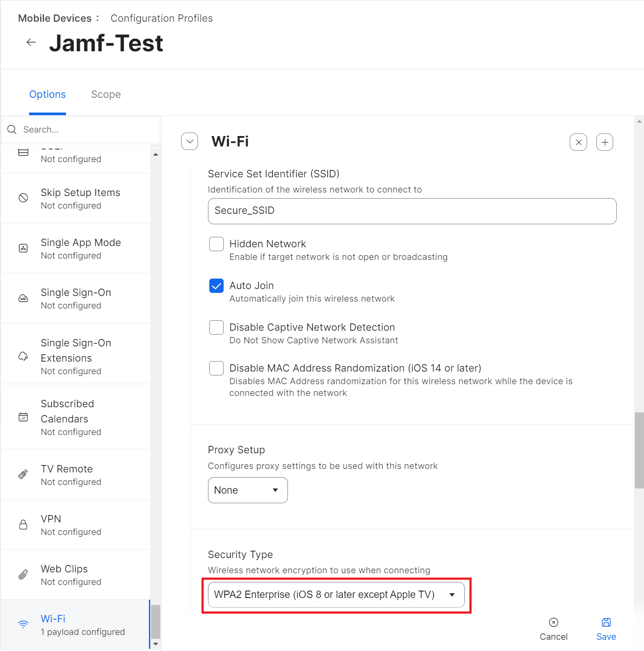Check Disable MAC Address Randomization box

coord(216,369)
